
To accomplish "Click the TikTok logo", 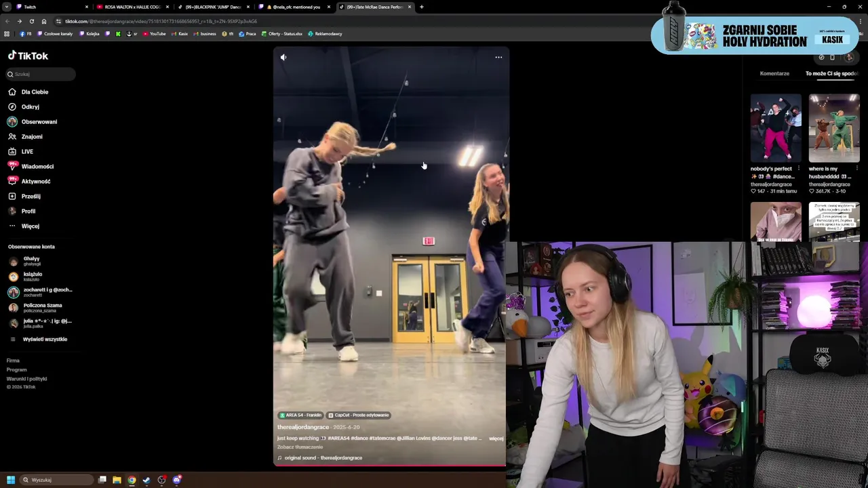I will point(28,56).
